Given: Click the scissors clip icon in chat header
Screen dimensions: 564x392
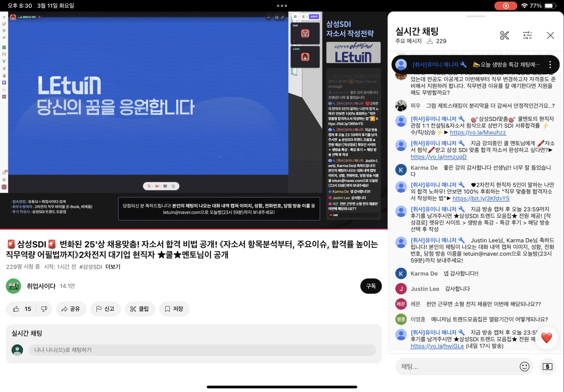Looking at the screenshot, I should pos(504,36).
